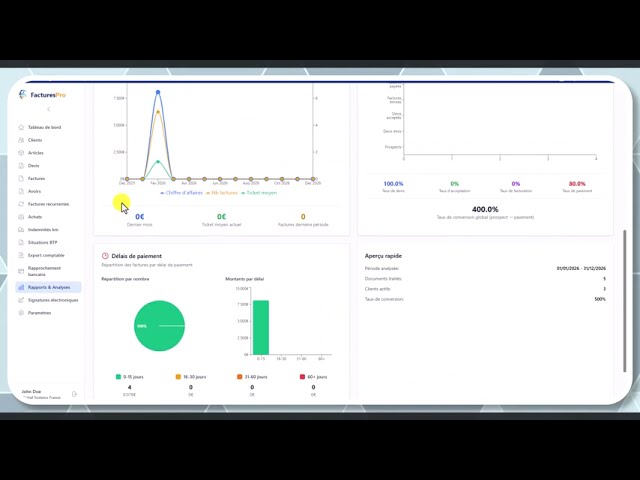Image resolution: width=640 pixels, height=480 pixels.
Task: Select the Rapports & Analyses menu item
Action: tap(48, 287)
